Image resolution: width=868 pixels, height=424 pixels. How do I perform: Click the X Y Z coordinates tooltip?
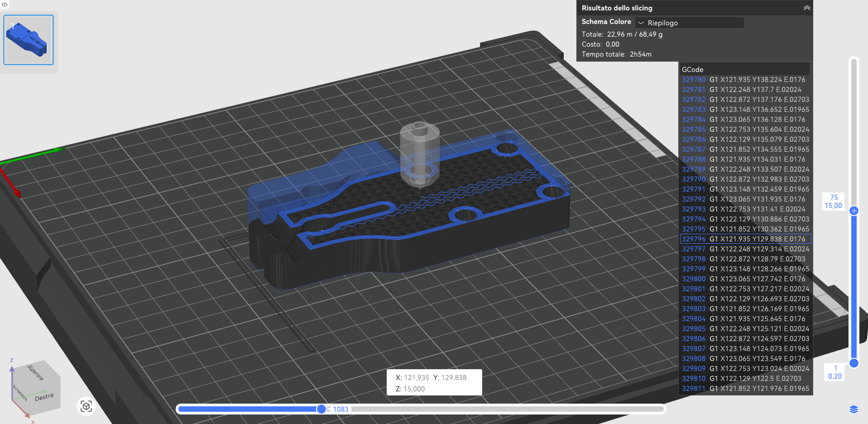tap(434, 383)
